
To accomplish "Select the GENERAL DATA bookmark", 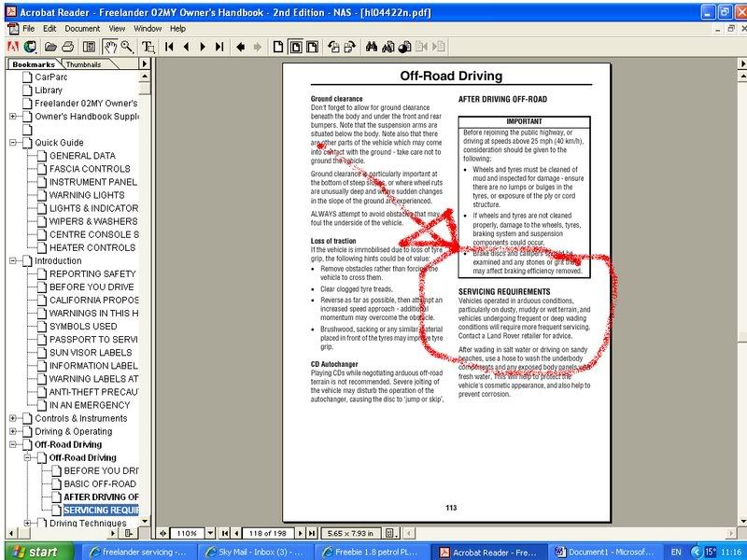I will [x=82, y=156].
